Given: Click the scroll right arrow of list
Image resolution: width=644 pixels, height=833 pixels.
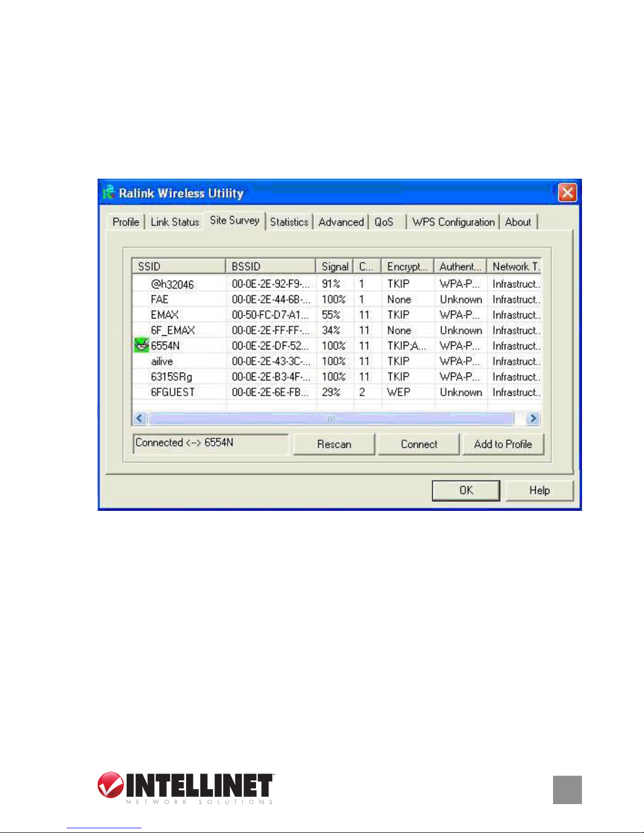Looking at the screenshot, I should (533, 418).
